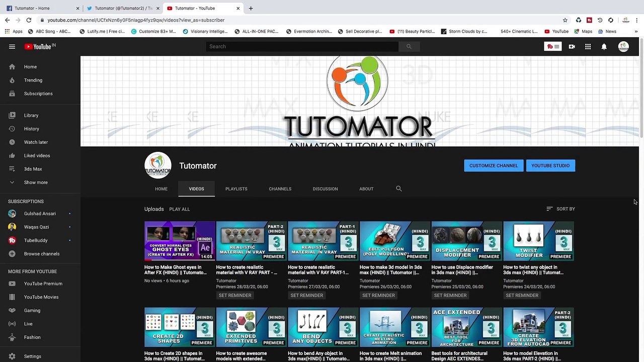
Task: Open the Sort By dropdown
Action: pyautogui.click(x=560, y=209)
